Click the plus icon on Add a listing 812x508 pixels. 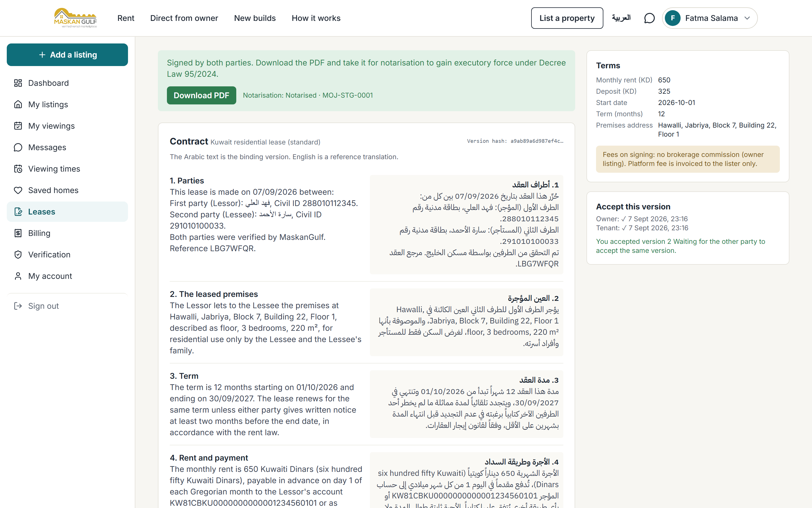pyautogui.click(x=42, y=55)
